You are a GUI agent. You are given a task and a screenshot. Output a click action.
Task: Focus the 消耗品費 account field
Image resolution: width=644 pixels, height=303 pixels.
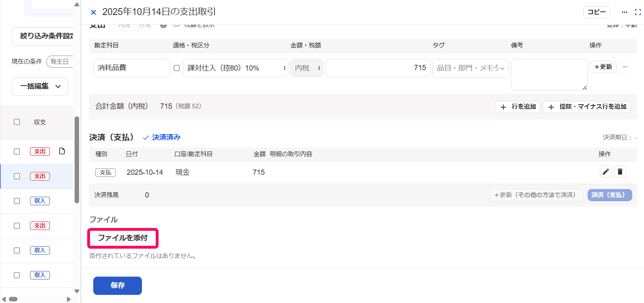(132, 68)
